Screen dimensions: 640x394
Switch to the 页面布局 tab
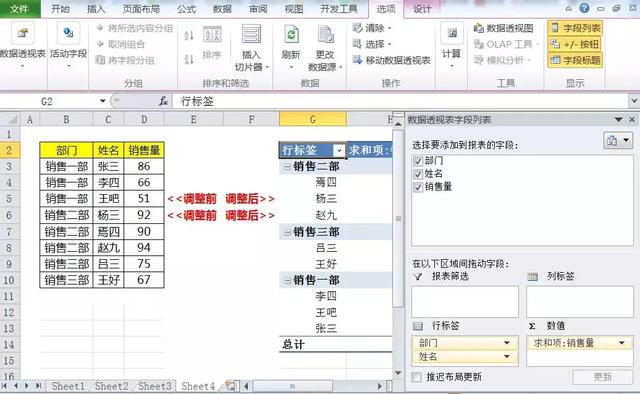tap(141, 9)
